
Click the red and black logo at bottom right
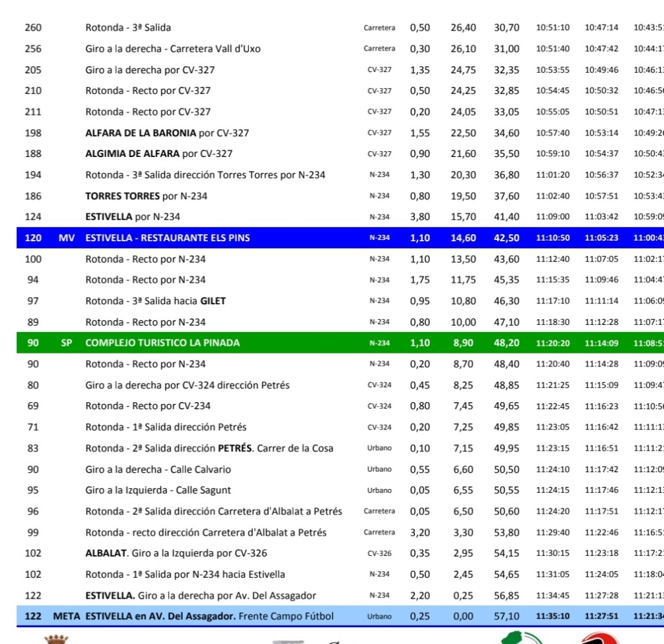(598, 638)
